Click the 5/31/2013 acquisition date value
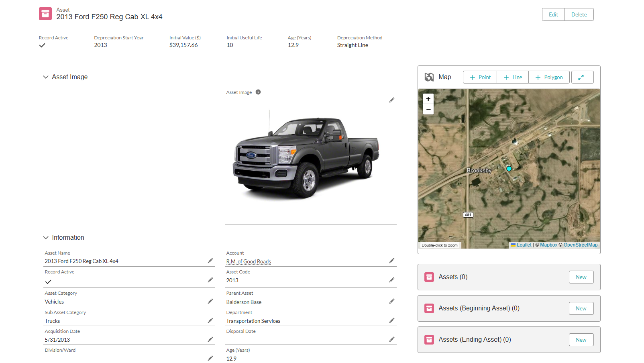This screenshot has height=363, width=644. point(57,340)
